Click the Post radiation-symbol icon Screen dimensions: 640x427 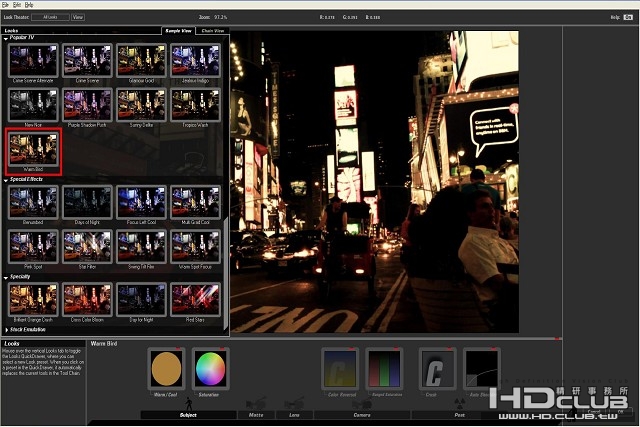point(460,404)
